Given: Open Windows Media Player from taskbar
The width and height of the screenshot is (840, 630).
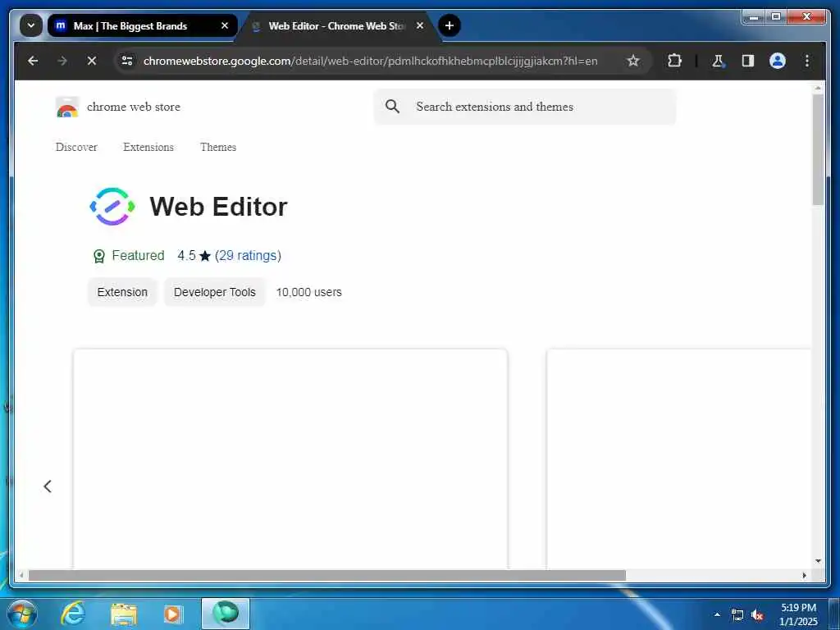Looking at the screenshot, I should coord(173,614).
